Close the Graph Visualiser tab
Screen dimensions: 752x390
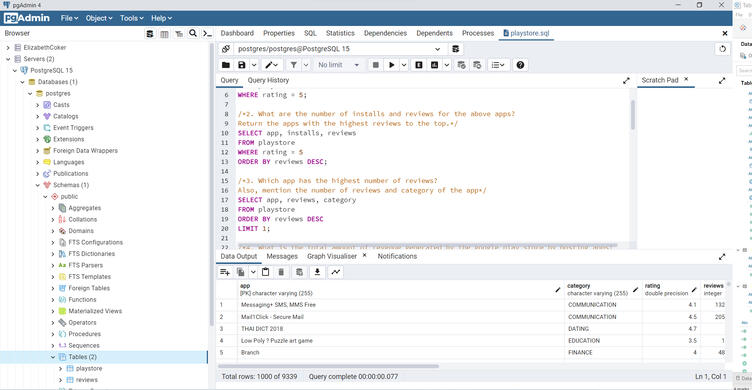[364, 255]
